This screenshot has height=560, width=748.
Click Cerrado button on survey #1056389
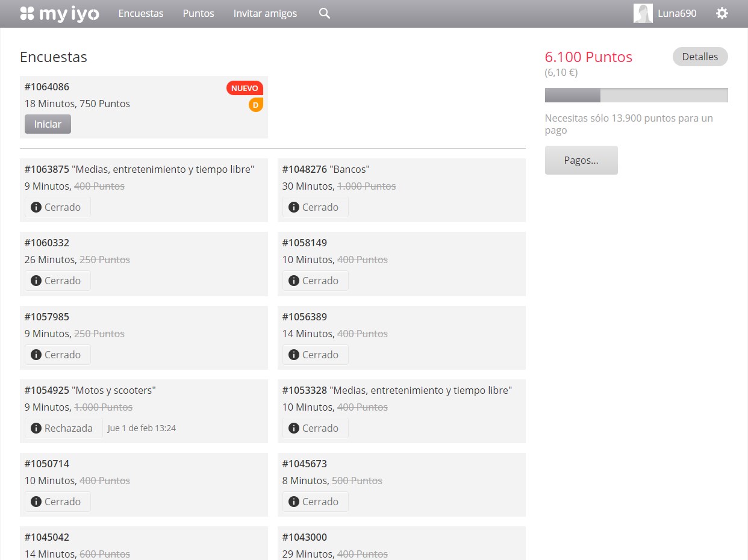click(316, 355)
